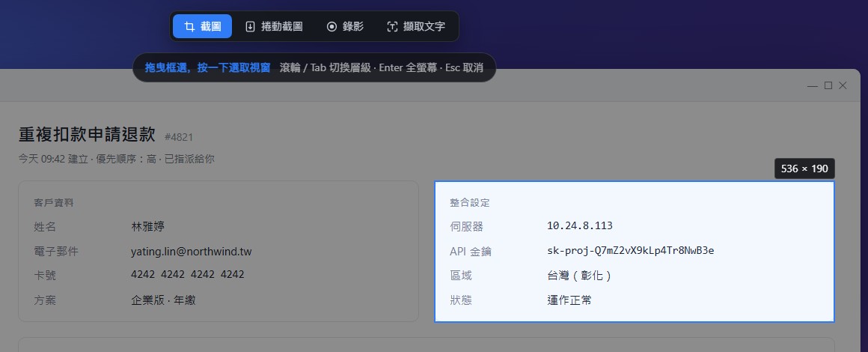This screenshot has width=868, height=352.
Task: Click the region value 台灣（彰化）
Action: [580, 276]
